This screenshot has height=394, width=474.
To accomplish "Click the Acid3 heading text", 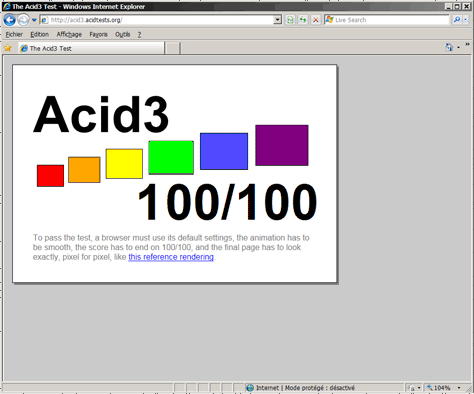I will (101, 114).
